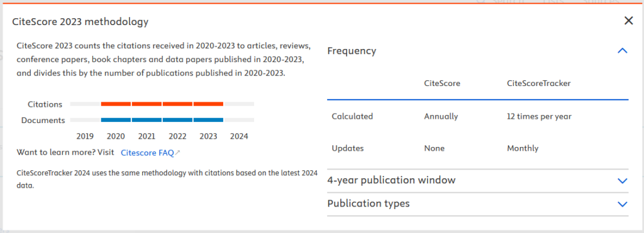
Task: Click the CiteScoreTracker 2024 note text
Action: (x=167, y=179)
